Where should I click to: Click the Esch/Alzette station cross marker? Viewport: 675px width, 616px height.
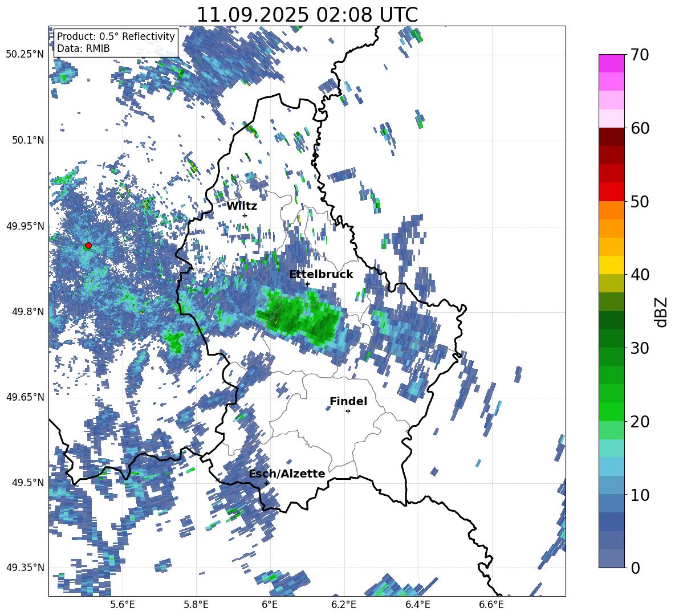(266, 483)
